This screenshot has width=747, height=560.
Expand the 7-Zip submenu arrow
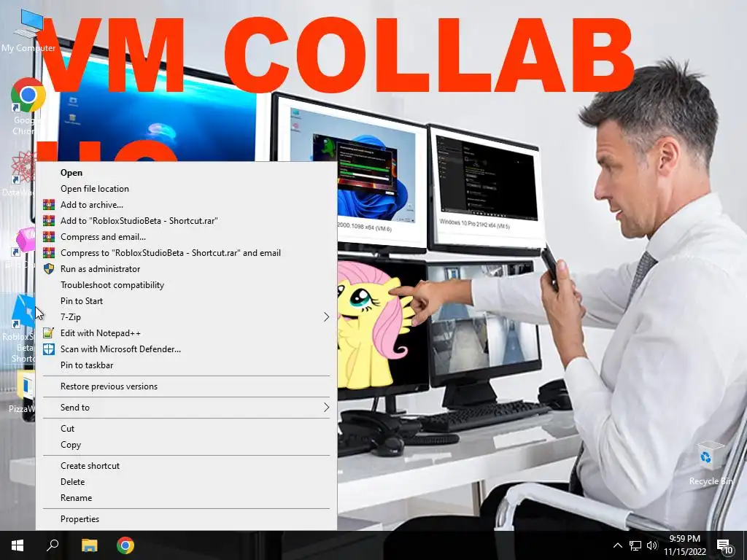[326, 317]
